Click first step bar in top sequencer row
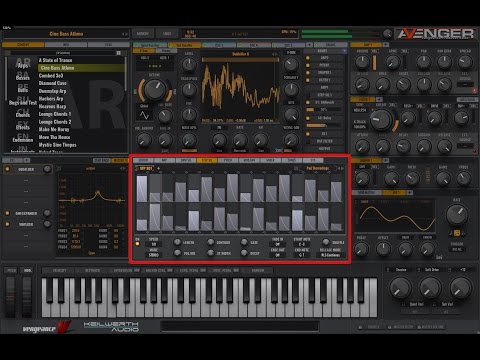The width and height of the screenshot is (480, 360). [142, 188]
